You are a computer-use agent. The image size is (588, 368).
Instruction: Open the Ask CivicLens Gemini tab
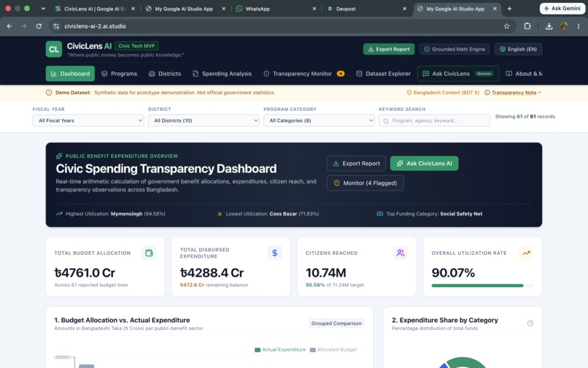[x=458, y=74]
